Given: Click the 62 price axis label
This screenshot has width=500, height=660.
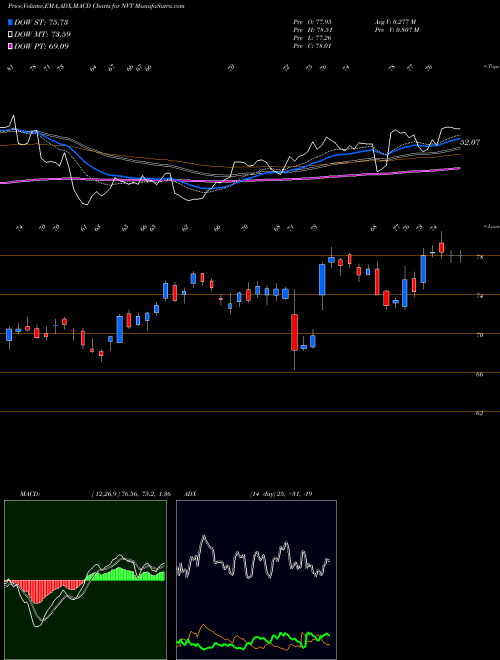Looking at the screenshot, I should (x=479, y=413).
